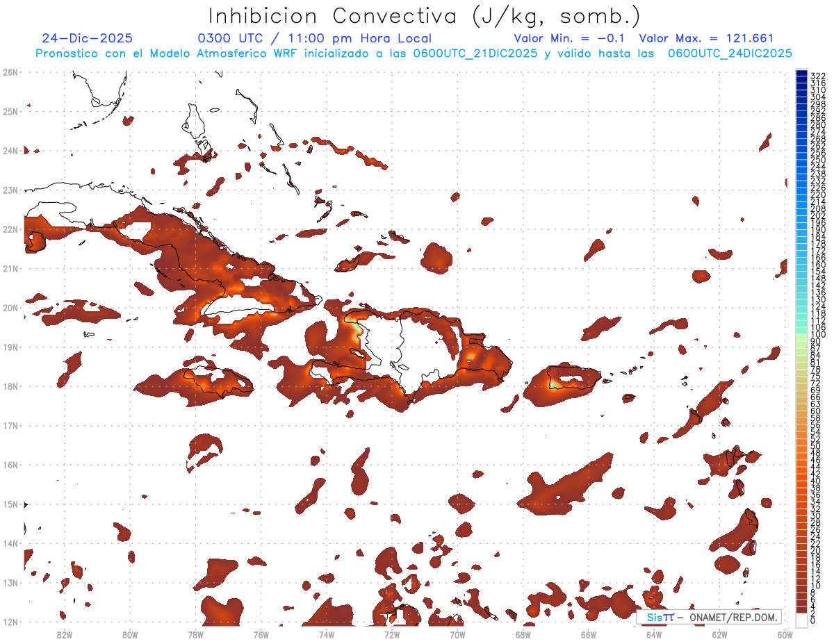
Task: Click the 15N latitude label
Action: click(x=10, y=504)
